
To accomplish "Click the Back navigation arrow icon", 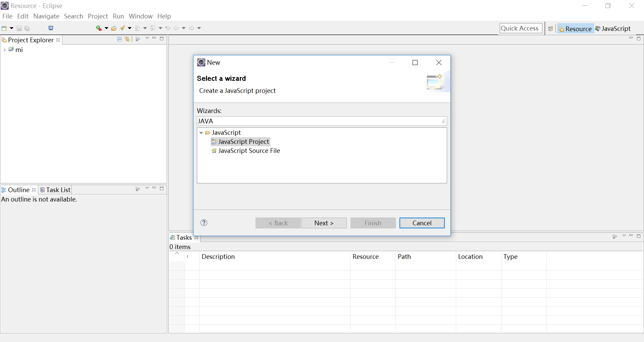I will [x=176, y=28].
